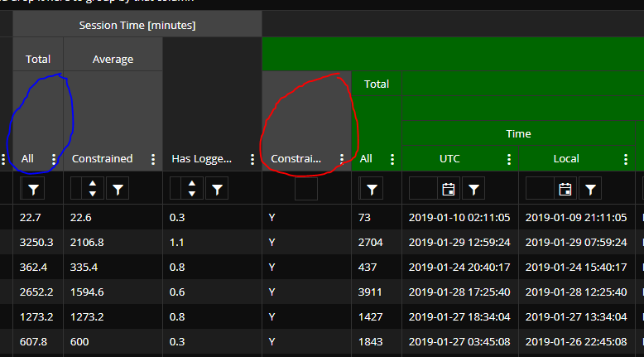644x357 pixels.
Task: Select the UTC cell 2019-01-24 20:40:17
Action: click(x=459, y=268)
